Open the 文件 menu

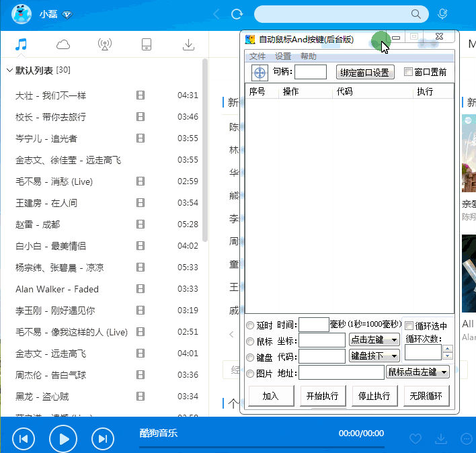[257, 56]
